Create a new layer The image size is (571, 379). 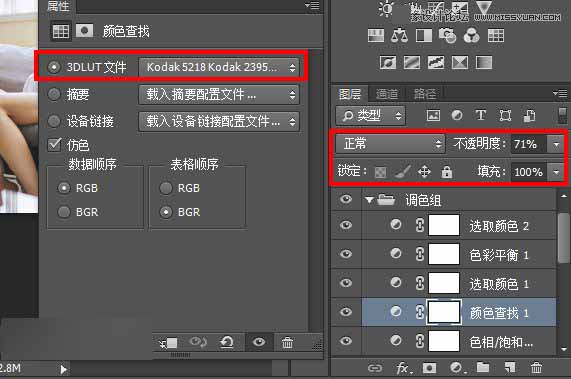[x=510, y=368]
